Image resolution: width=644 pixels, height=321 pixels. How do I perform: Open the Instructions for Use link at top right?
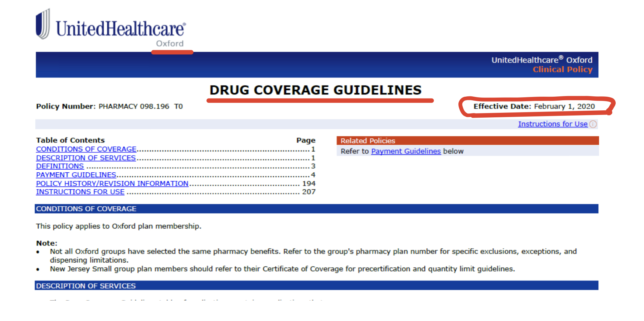552,124
